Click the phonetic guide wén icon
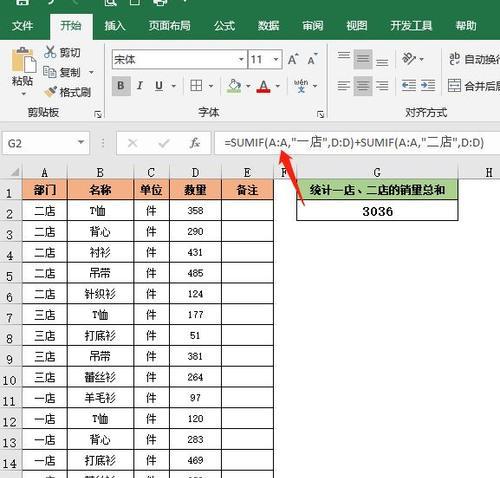The image size is (500, 478). click(x=301, y=86)
